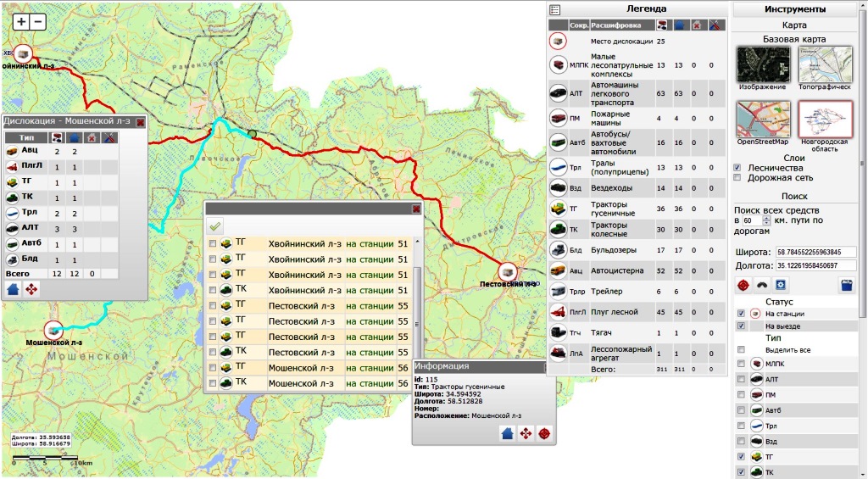Click the Долгота longitude input field

816,266
